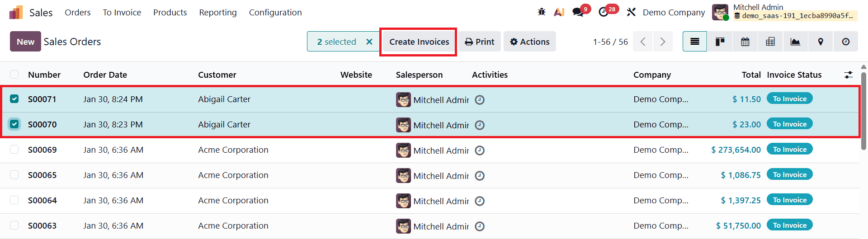
Task: Open optional columns adjust icon
Action: tap(849, 75)
